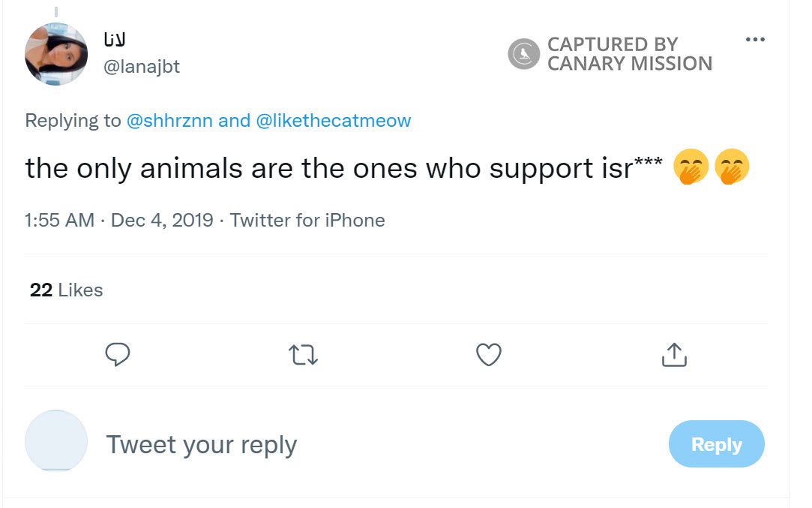812x508 pixels.
Task: View the 22 Likes list
Action: 66,290
